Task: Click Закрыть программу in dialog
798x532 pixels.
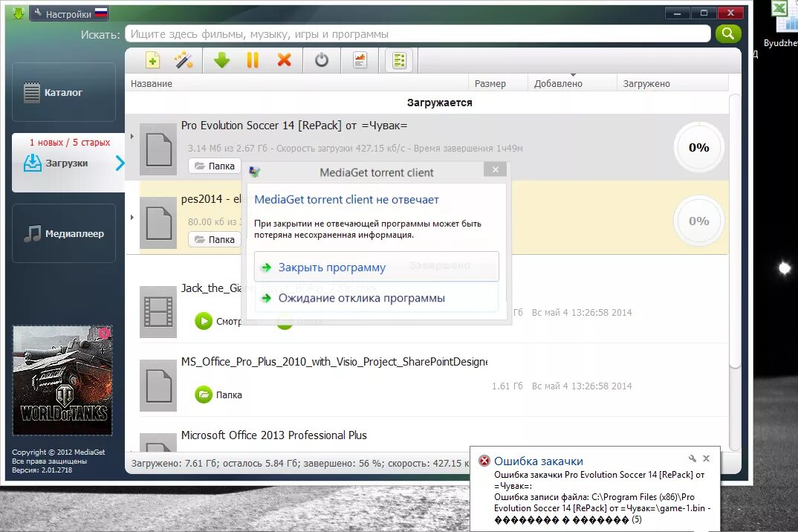Action: click(x=376, y=266)
